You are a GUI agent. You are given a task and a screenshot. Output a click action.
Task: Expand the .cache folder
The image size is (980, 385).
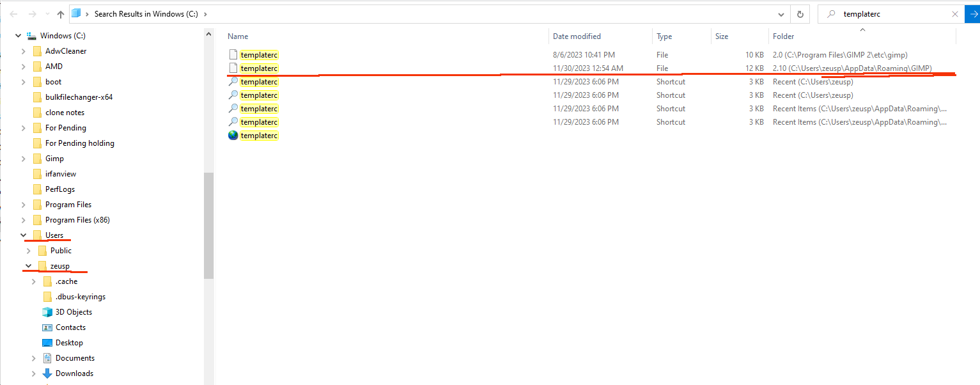tap(34, 281)
